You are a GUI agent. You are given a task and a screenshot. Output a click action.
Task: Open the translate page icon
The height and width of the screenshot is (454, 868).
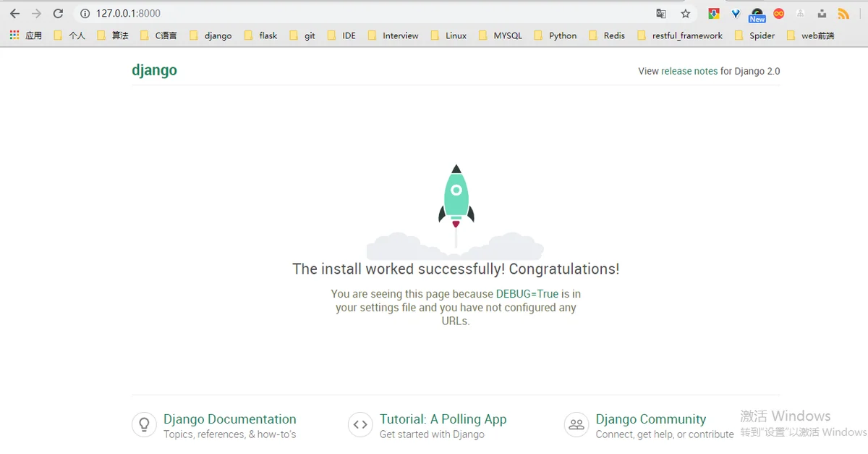661,14
